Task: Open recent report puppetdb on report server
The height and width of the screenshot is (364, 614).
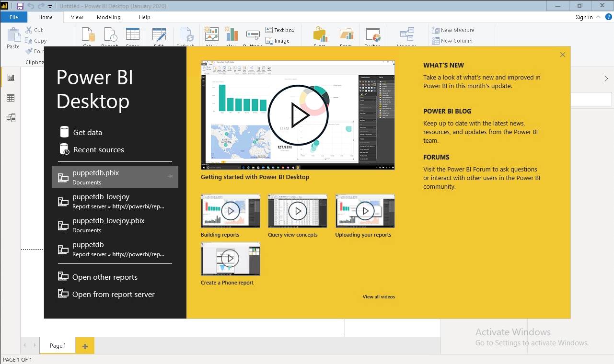Action: 115,249
